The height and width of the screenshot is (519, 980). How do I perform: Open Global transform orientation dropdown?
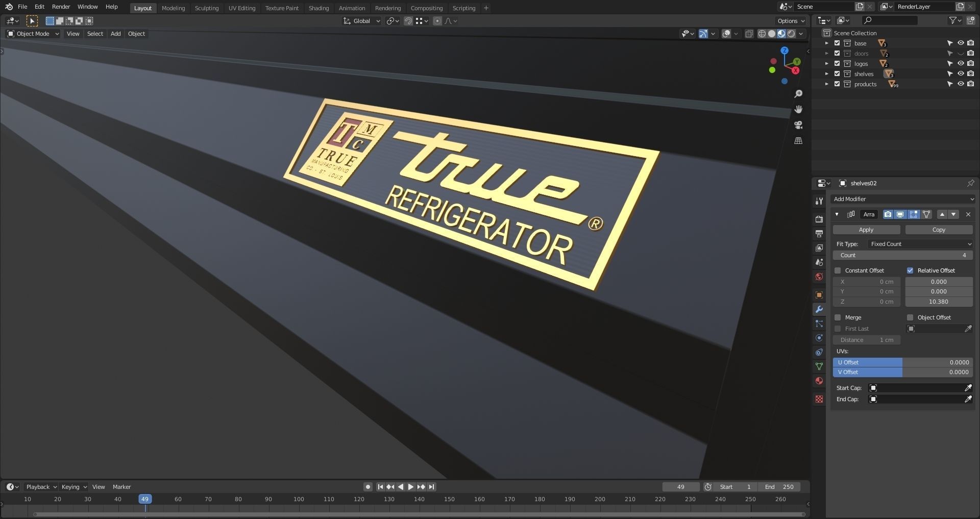pyautogui.click(x=362, y=21)
